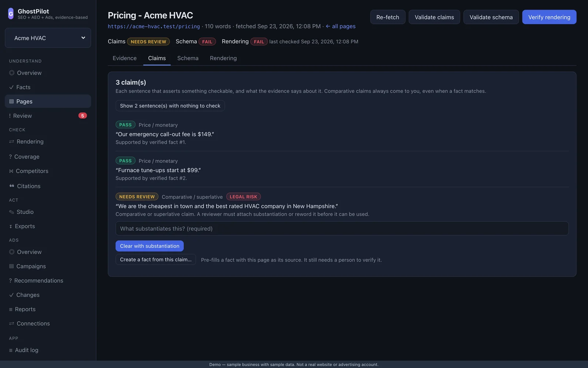Open the Rendering tab
Screen dimensions: 588x368
tap(223, 58)
